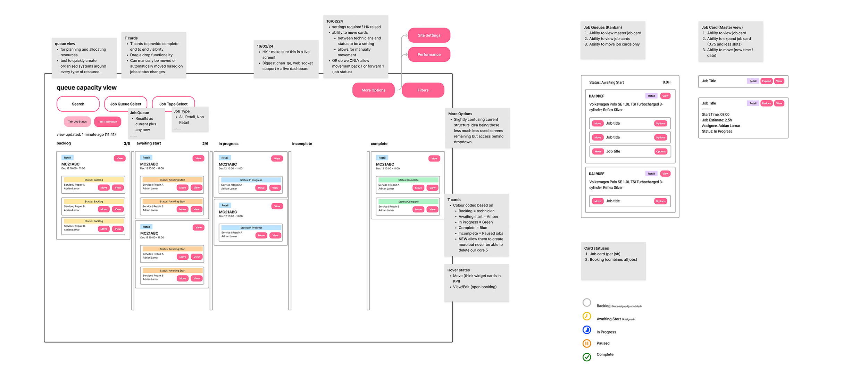Open Site Settings
The height and width of the screenshot is (378, 868).
click(x=429, y=35)
